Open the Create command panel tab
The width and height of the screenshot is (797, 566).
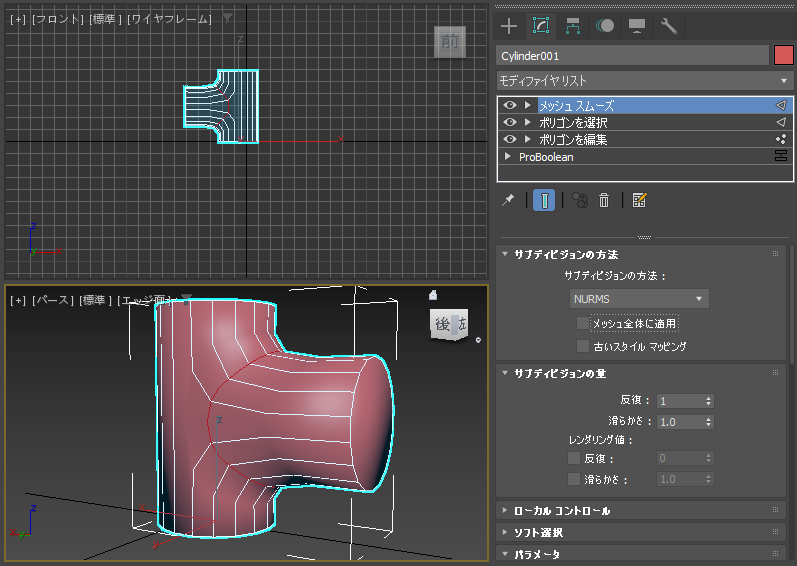509,26
